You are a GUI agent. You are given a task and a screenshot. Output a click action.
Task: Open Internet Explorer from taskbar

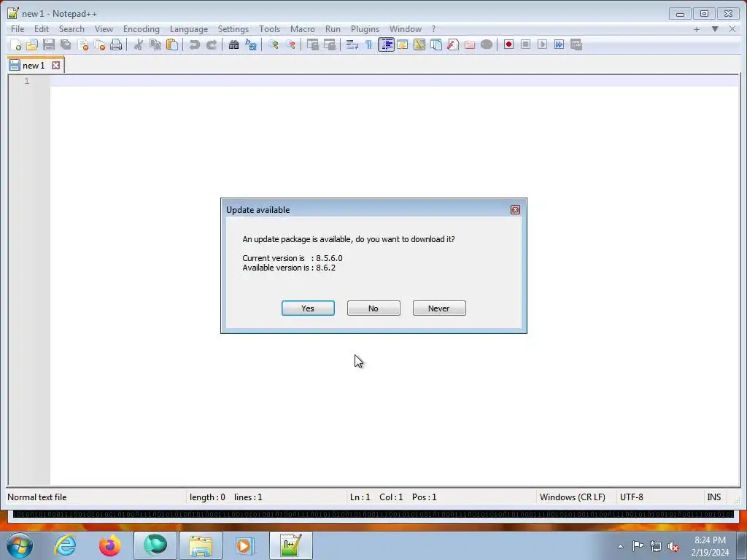[65, 545]
